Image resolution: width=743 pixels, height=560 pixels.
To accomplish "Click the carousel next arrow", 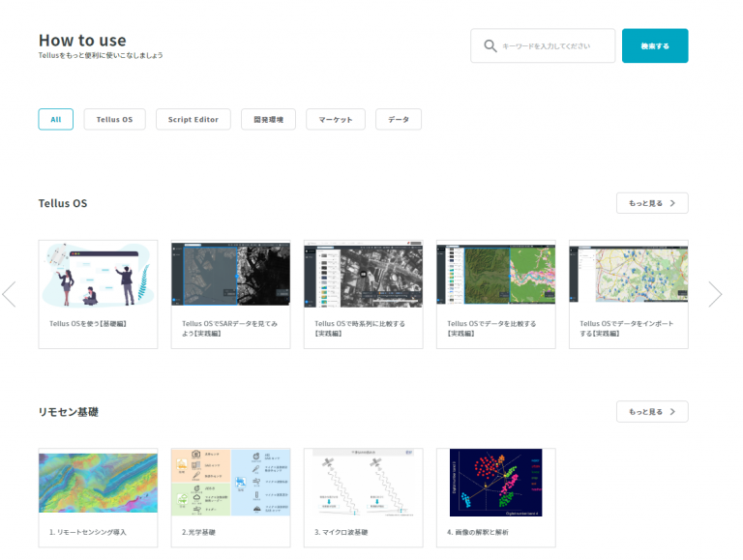I will pyautogui.click(x=715, y=294).
